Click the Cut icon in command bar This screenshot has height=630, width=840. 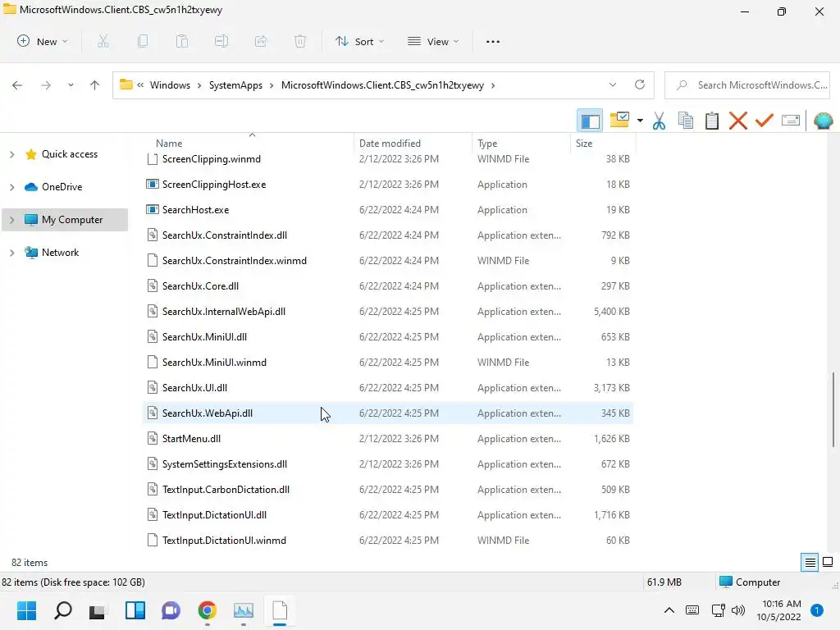pos(103,41)
